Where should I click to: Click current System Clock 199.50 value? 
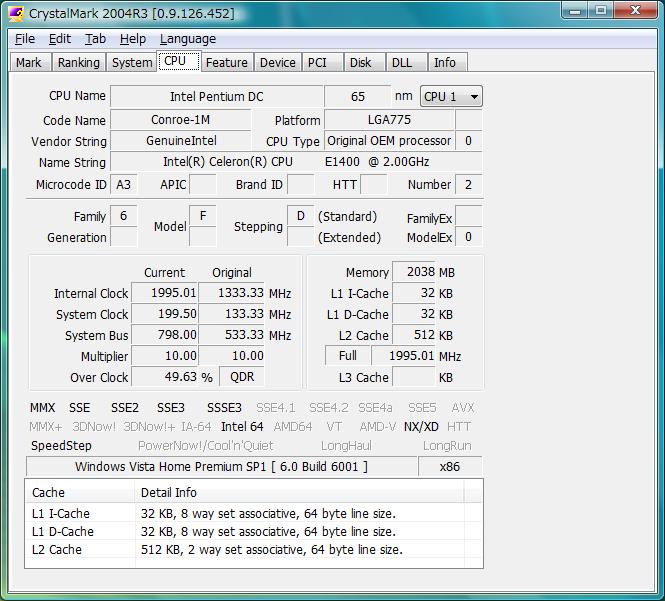click(165, 314)
